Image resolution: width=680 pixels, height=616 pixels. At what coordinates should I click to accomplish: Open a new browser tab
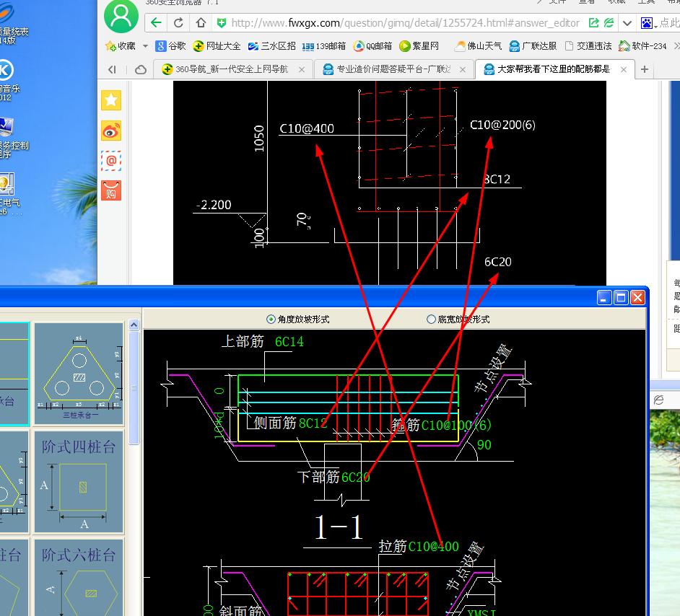tap(645, 69)
